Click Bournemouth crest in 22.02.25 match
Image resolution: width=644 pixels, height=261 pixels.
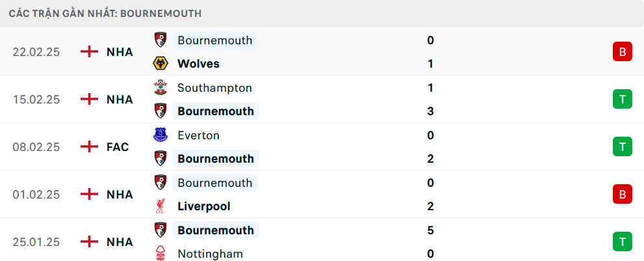[160, 40]
